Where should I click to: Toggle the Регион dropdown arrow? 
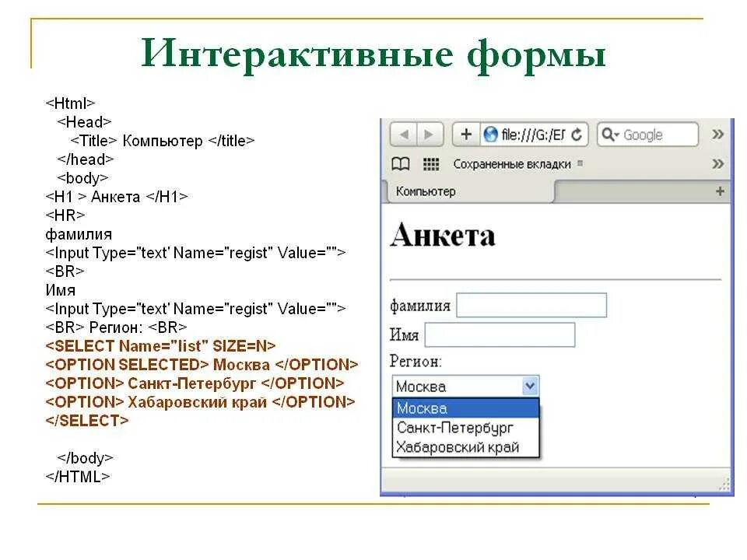click(530, 387)
